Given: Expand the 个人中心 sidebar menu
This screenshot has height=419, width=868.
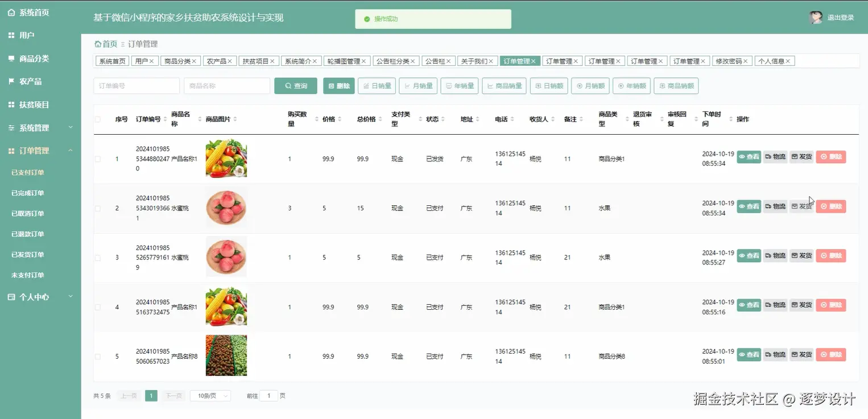Looking at the screenshot, I should click(40, 297).
